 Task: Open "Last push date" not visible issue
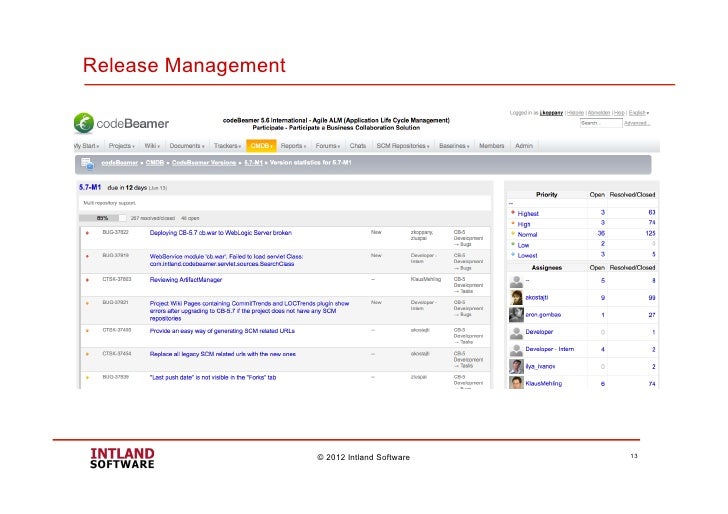[x=213, y=377]
